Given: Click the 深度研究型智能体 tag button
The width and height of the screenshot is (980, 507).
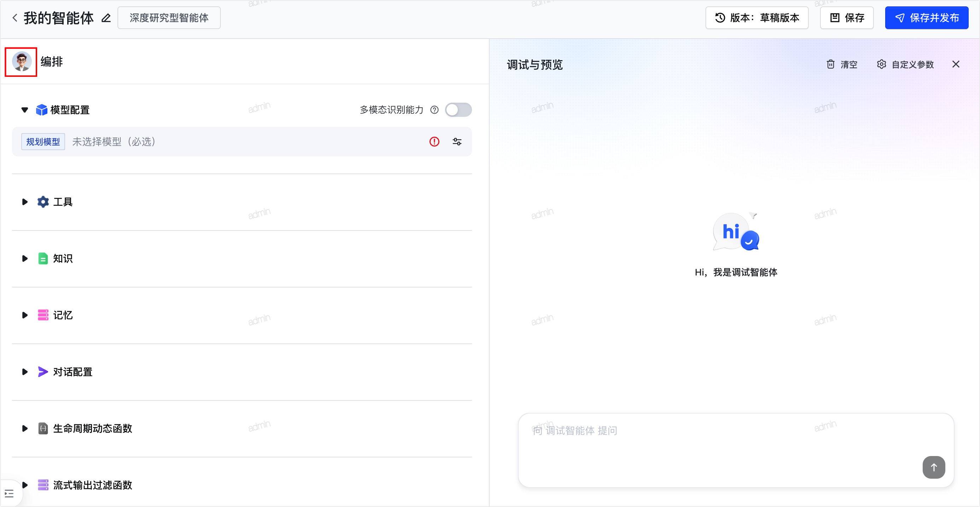Looking at the screenshot, I should [x=169, y=18].
